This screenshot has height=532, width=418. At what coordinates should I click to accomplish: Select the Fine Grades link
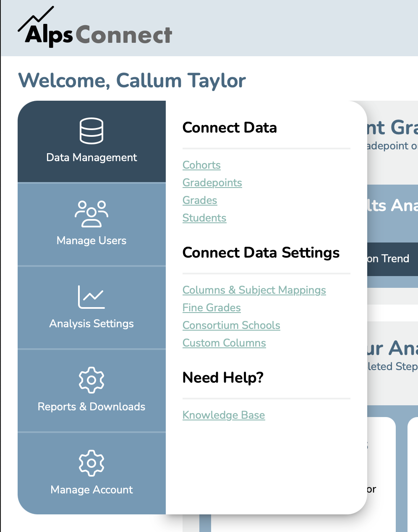[x=212, y=308]
